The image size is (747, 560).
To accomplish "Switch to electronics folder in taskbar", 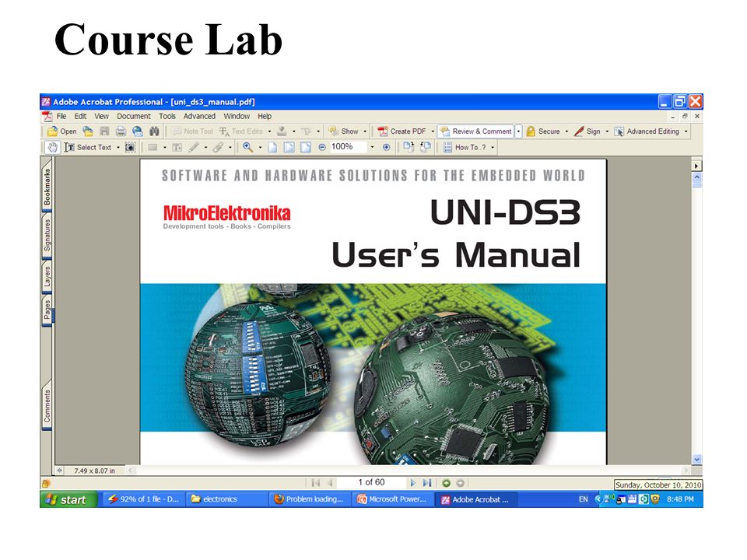I will [x=226, y=499].
